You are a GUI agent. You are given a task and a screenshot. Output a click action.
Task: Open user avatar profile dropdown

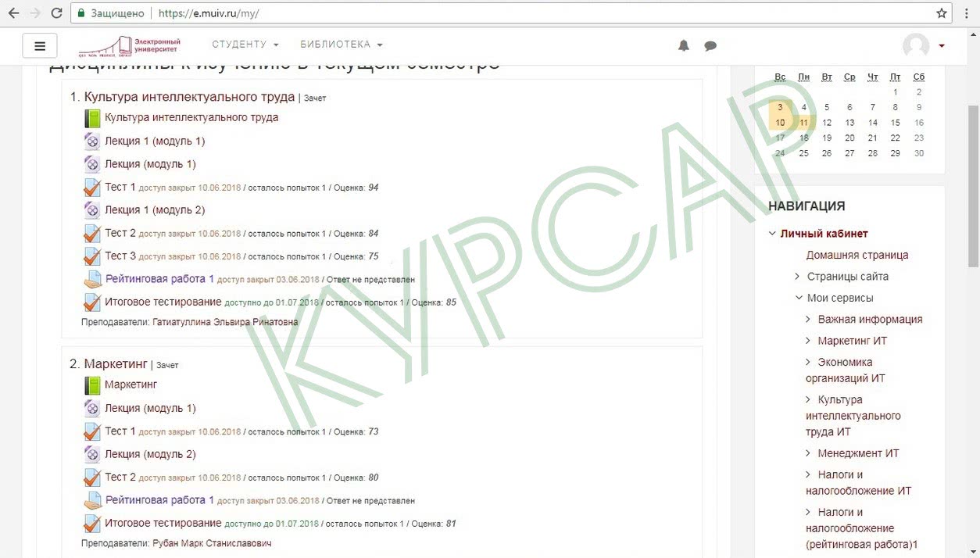pos(923,46)
